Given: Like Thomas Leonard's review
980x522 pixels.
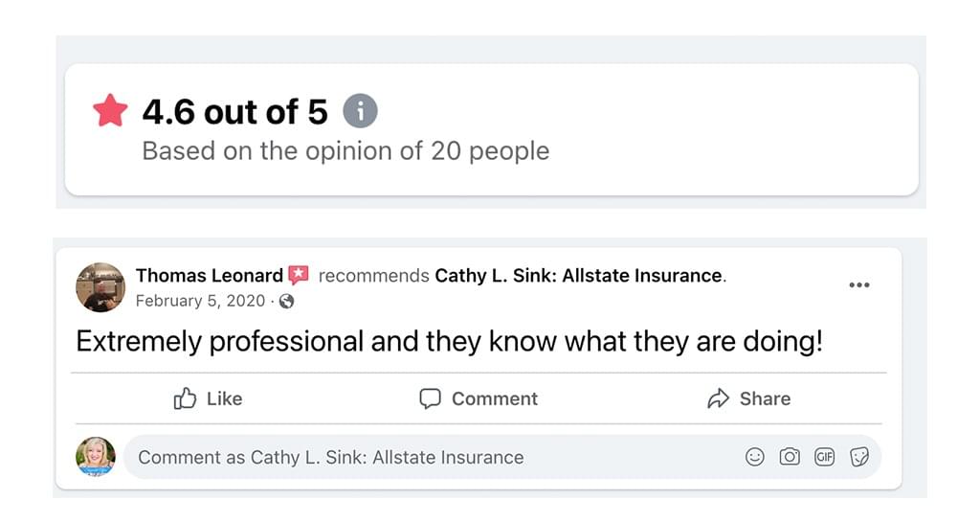Looking at the screenshot, I should (x=208, y=398).
